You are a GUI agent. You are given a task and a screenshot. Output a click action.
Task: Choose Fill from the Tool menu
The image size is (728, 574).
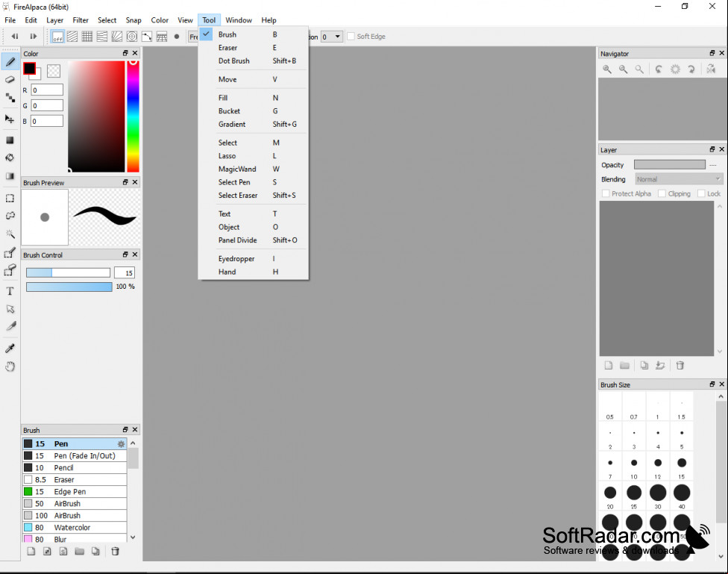pos(254,98)
